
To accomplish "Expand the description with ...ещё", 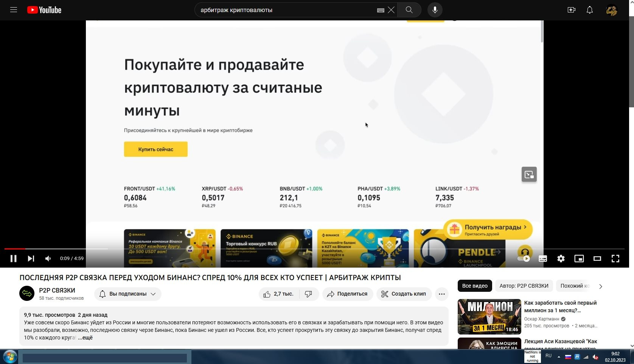I will click(x=85, y=338).
